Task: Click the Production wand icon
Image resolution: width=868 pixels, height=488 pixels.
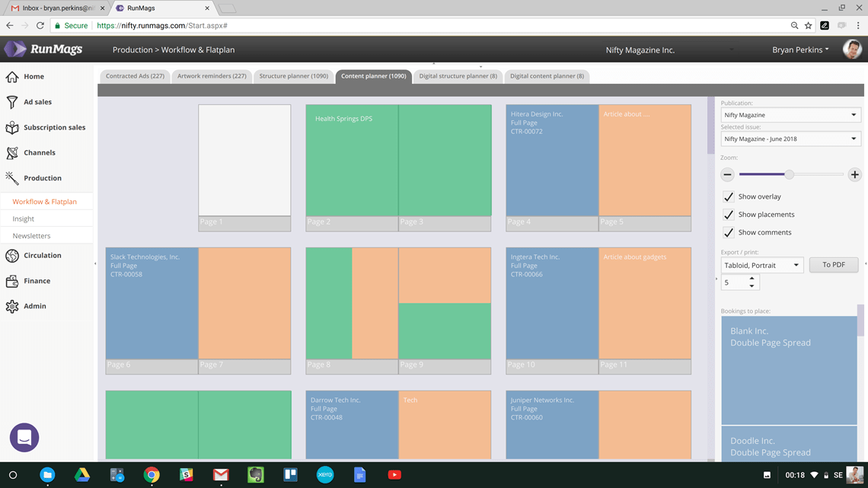Action: (12, 178)
